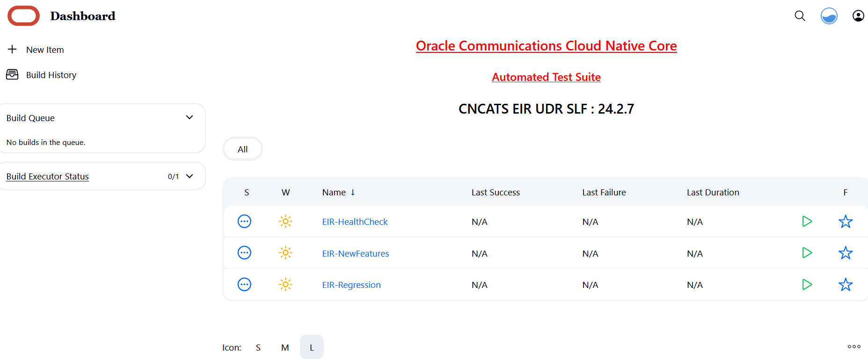
Task: Click the plus icon beside New Item
Action: tap(12, 49)
